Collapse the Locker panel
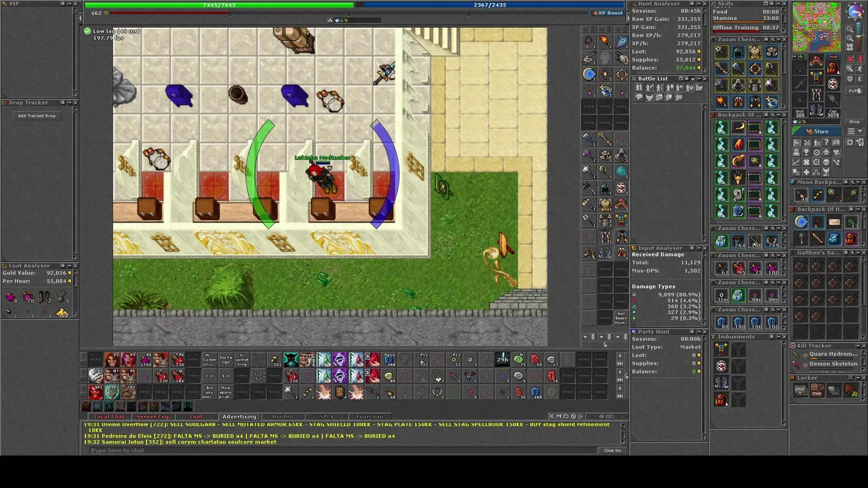The width and height of the screenshot is (868, 488). 859,378
